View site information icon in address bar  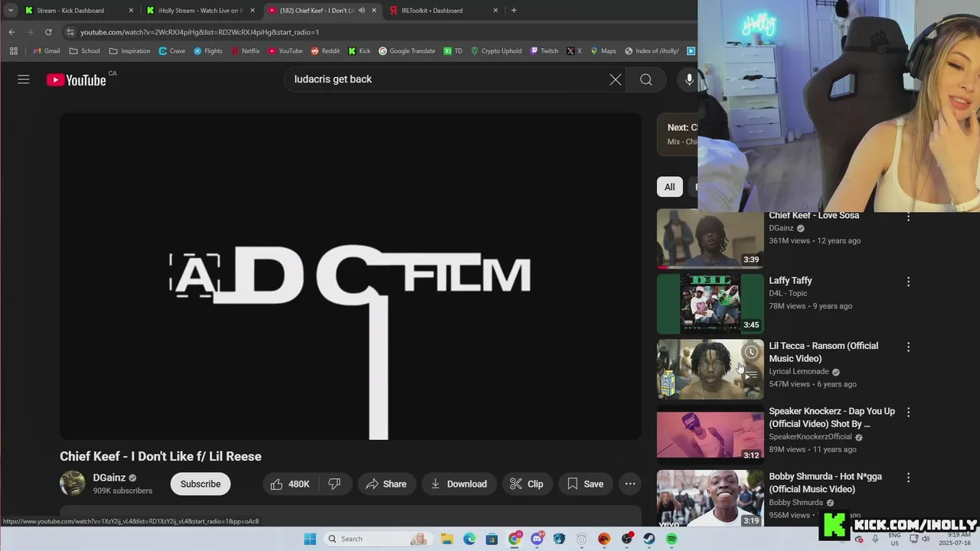tap(70, 32)
